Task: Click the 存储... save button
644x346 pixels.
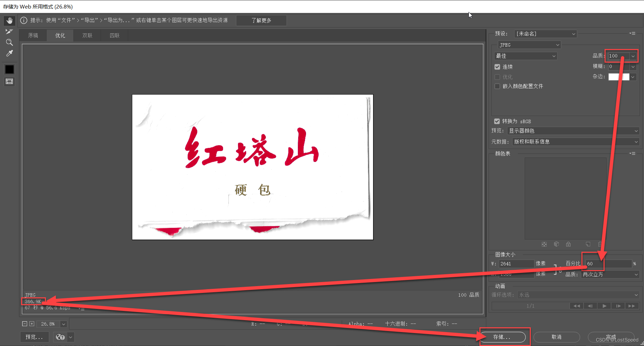Action: click(502, 337)
